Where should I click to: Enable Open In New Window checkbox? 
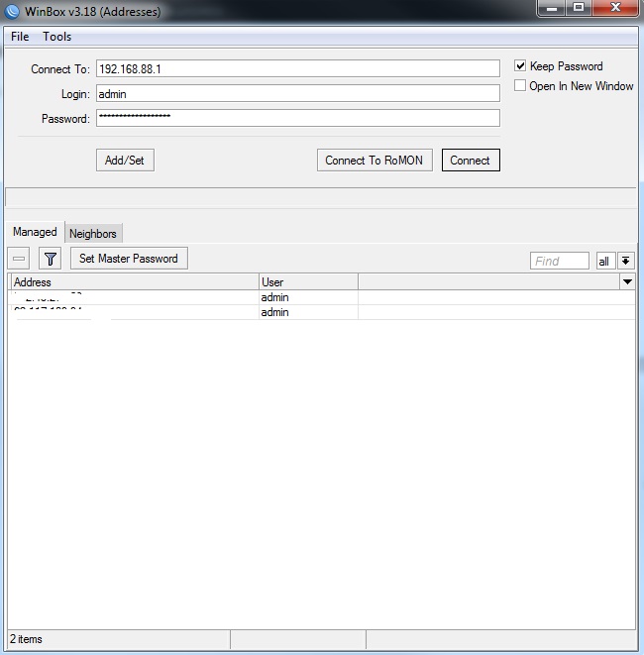520,85
